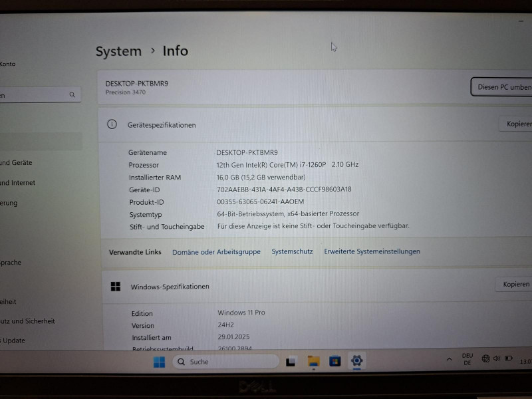
Task: Open the Windows Start menu
Action: [x=159, y=362]
